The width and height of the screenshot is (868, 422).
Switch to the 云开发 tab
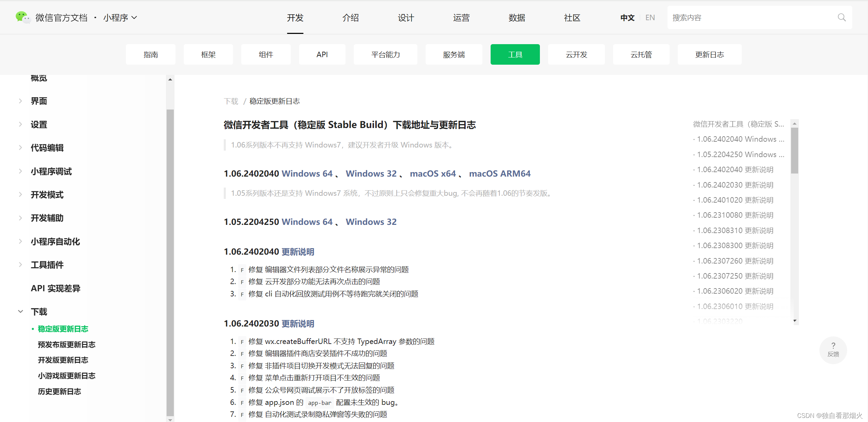click(x=576, y=54)
